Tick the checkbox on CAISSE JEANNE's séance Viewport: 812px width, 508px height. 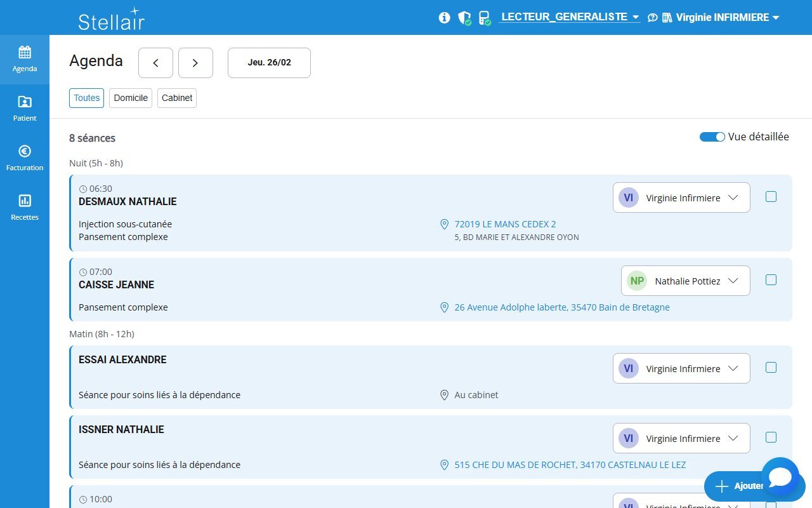pyautogui.click(x=771, y=279)
